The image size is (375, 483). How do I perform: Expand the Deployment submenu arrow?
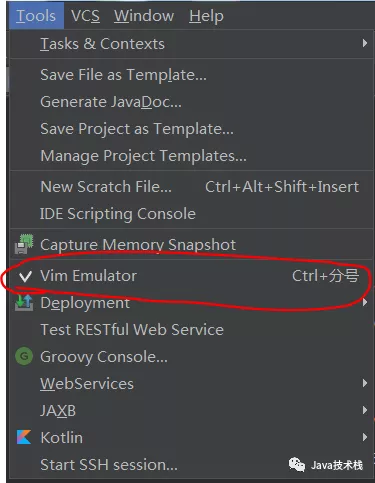365,302
